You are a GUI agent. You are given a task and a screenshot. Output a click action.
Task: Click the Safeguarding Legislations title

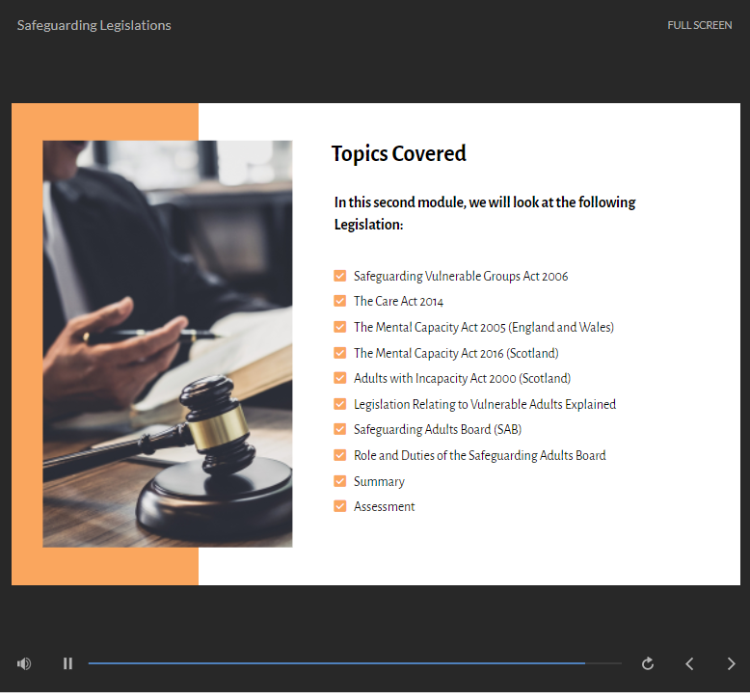pyautogui.click(x=94, y=25)
